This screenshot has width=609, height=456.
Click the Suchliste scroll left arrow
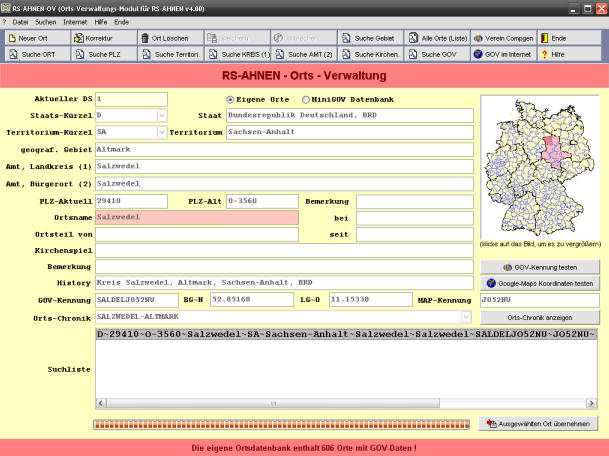coord(101,404)
